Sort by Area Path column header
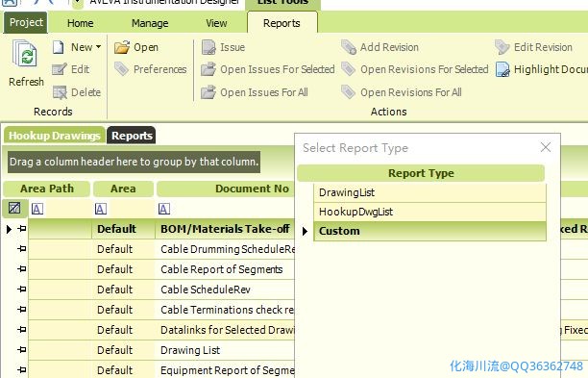 pos(47,189)
